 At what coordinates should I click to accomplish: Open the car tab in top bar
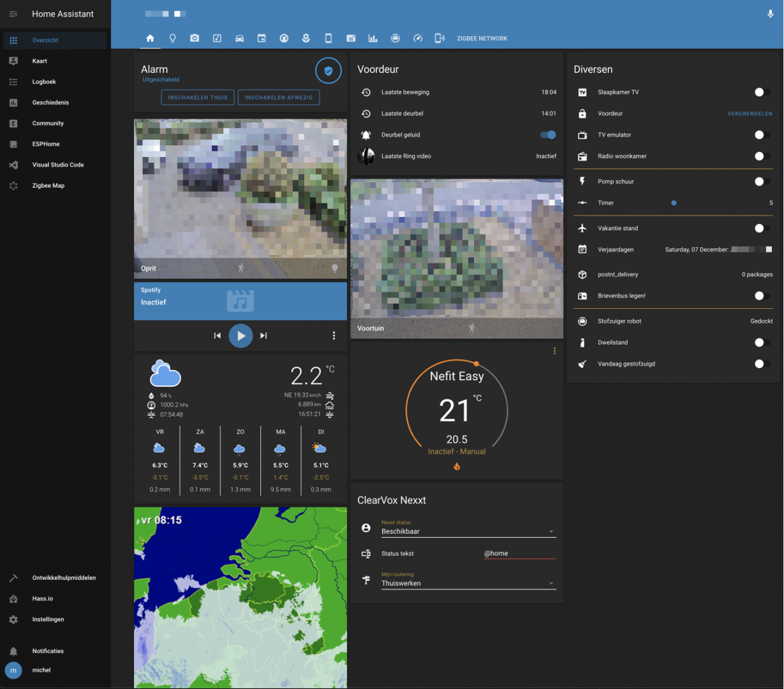(239, 38)
